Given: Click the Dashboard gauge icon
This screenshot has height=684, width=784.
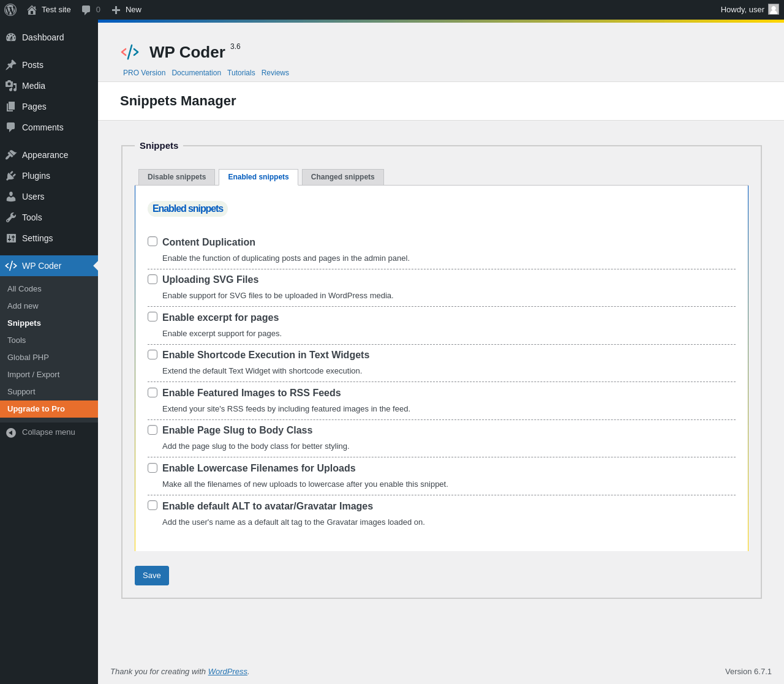Looking at the screenshot, I should point(11,37).
